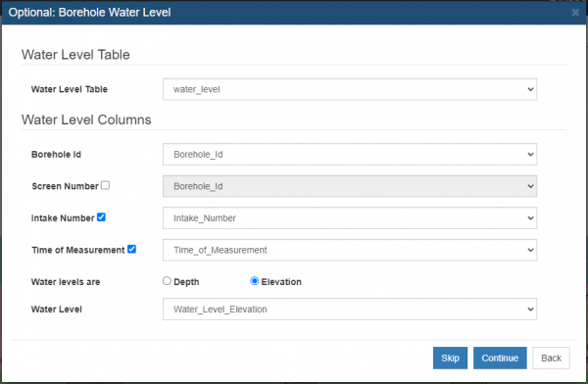Select the Depth radio button

click(x=167, y=281)
